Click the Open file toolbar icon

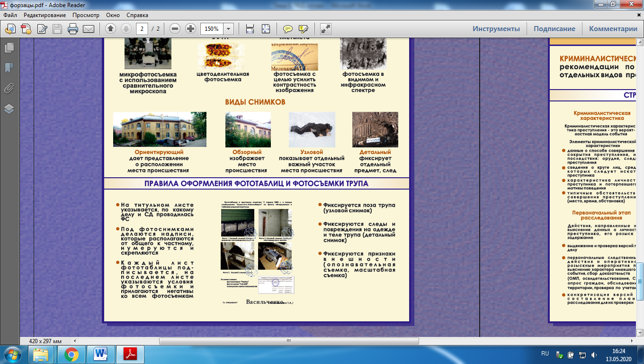coord(10,29)
